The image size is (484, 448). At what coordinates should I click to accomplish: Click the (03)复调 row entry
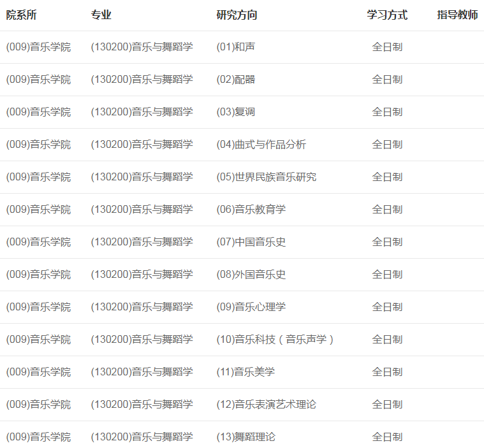tap(236, 112)
